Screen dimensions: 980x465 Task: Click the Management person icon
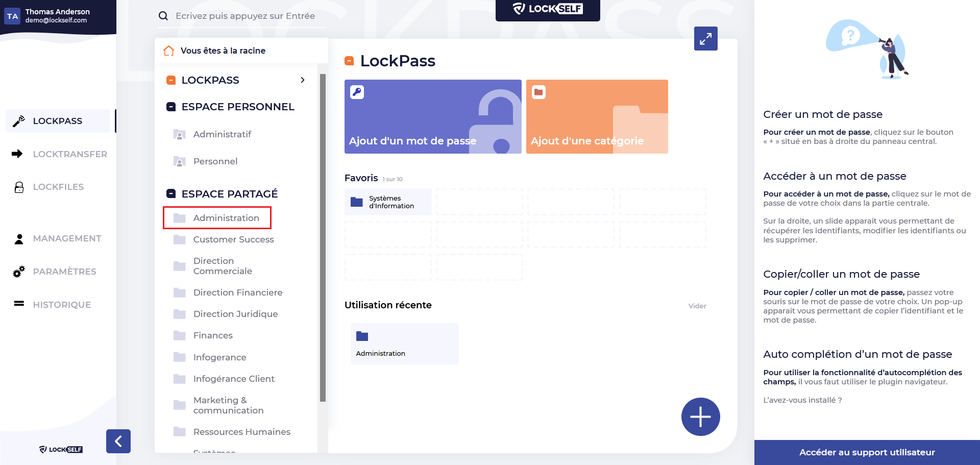19,238
